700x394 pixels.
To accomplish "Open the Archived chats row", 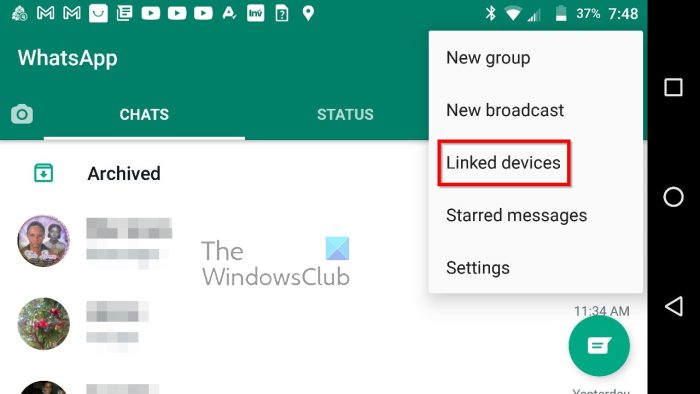I will coord(214,174).
